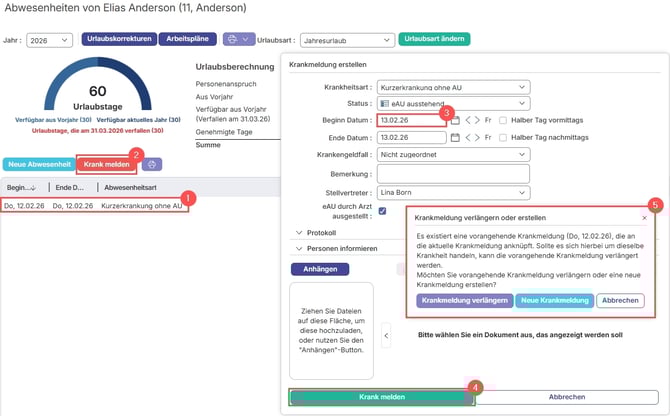
Task: Click the print icon beside Arbeitspläne
Action: [x=231, y=40]
